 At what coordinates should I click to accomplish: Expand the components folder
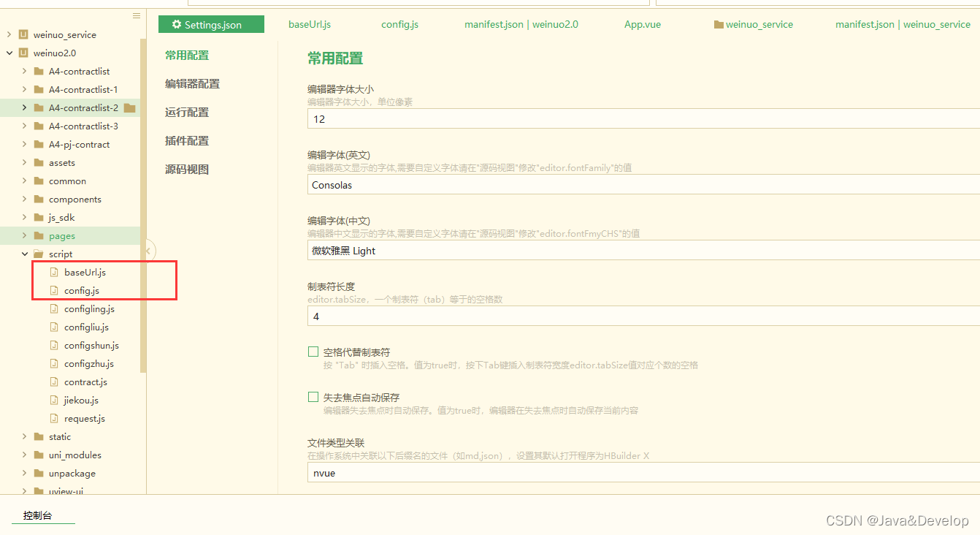[x=24, y=199]
